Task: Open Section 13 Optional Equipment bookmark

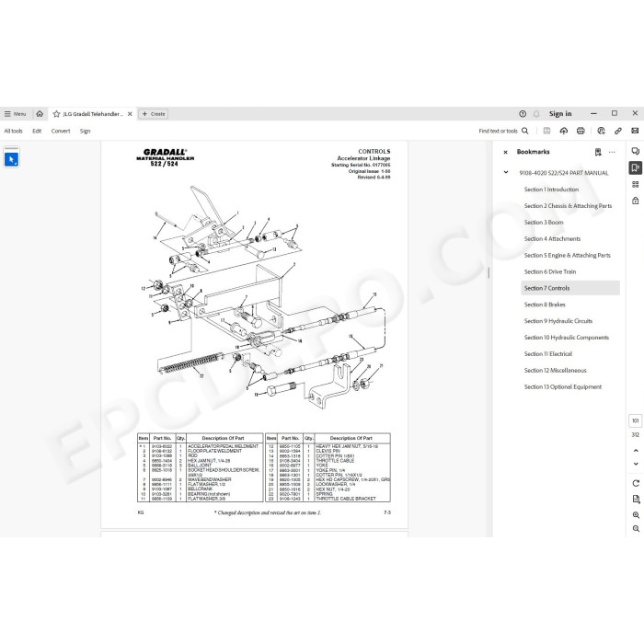Action: pyautogui.click(x=563, y=386)
